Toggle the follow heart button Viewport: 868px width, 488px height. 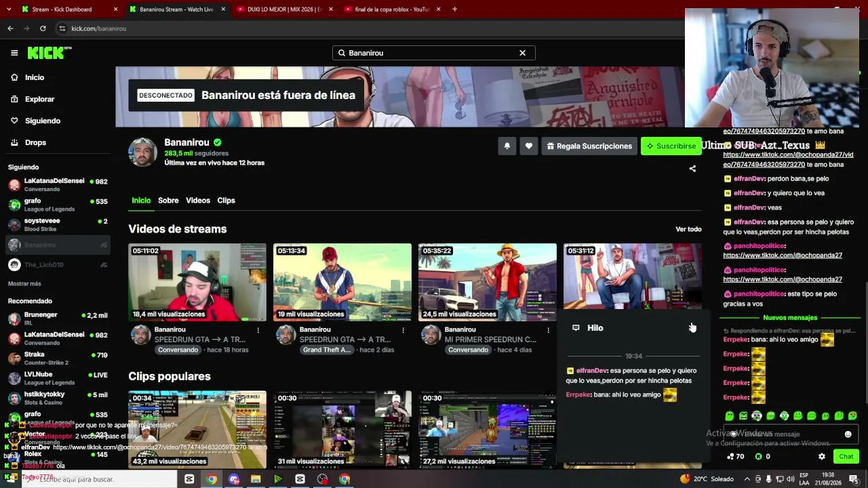[x=529, y=146]
